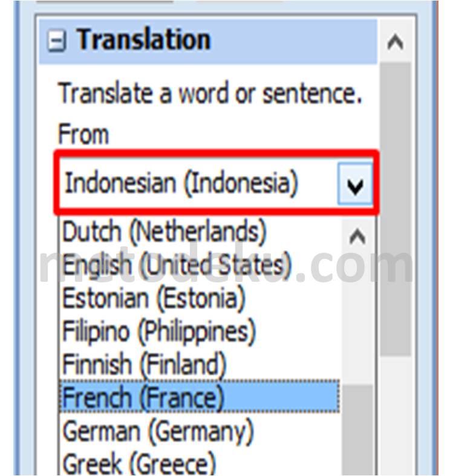Select English (United States) language
This screenshot has height=476, width=453.
200,266
